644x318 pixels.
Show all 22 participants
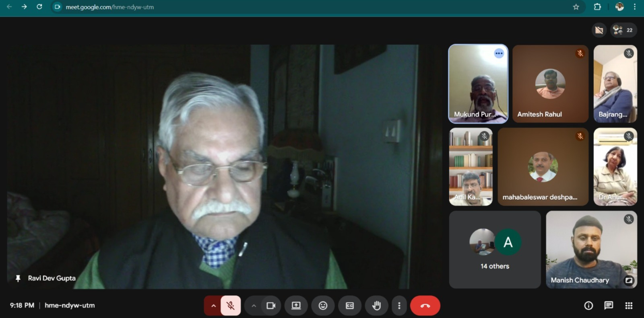[623, 30]
